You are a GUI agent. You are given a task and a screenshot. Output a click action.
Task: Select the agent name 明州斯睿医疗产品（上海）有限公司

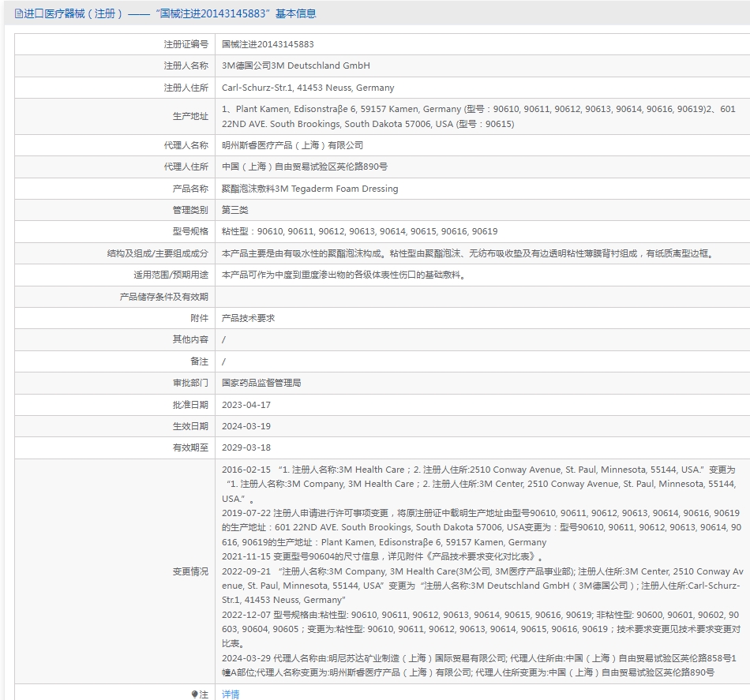pos(292,145)
